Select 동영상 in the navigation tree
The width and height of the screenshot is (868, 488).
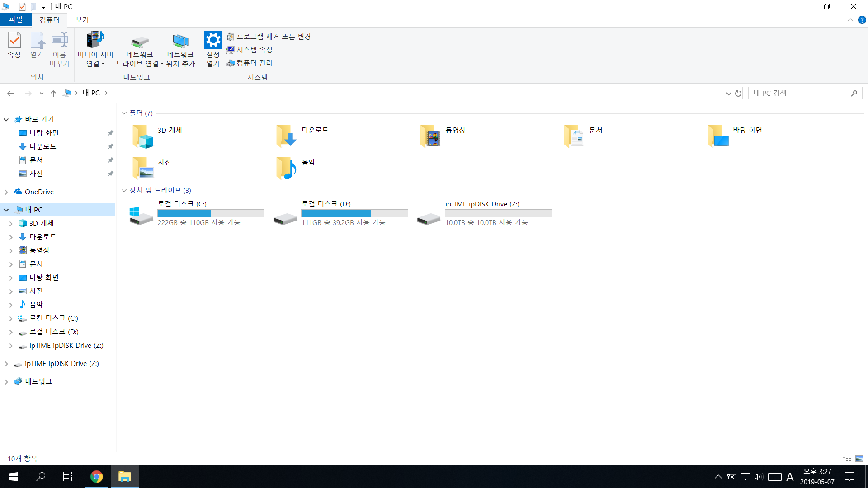[x=39, y=250]
